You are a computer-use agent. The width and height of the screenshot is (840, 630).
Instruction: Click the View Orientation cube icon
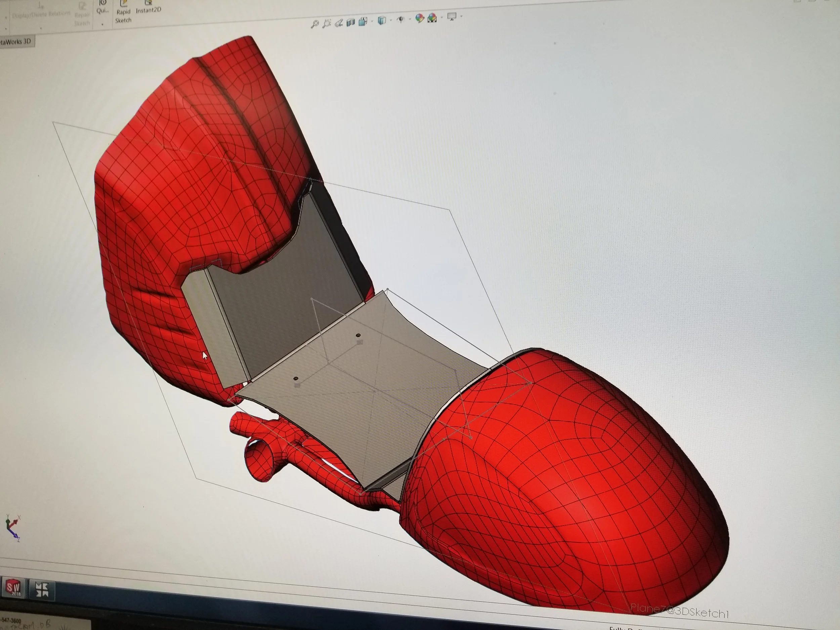click(x=363, y=21)
